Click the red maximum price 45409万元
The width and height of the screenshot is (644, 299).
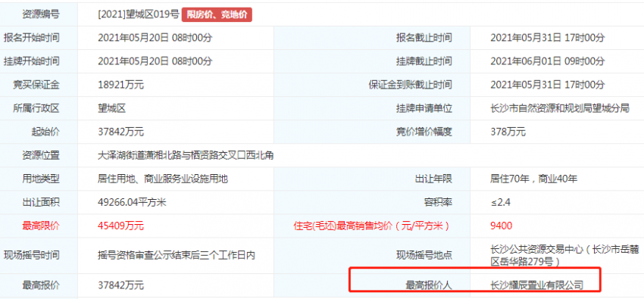(120, 226)
